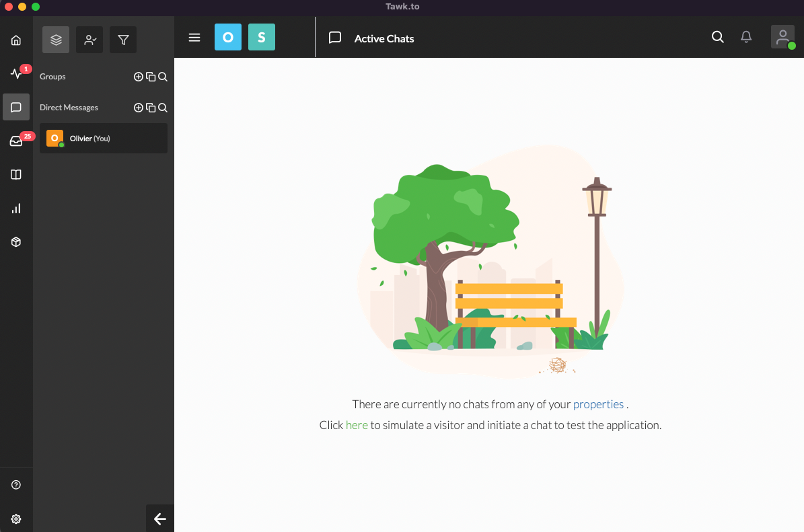Open the hamburger menu in top bar
804x532 pixels.
194,38
